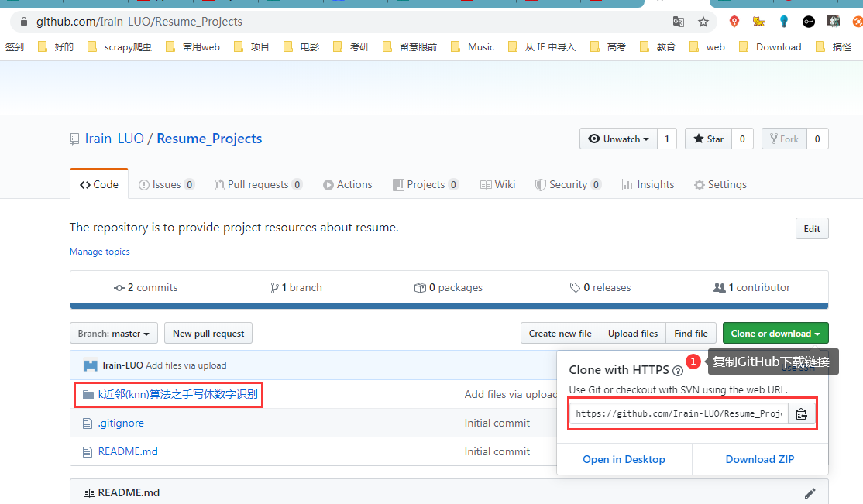Open the repository Settings tab

pyautogui.click(x=720, y=184)
